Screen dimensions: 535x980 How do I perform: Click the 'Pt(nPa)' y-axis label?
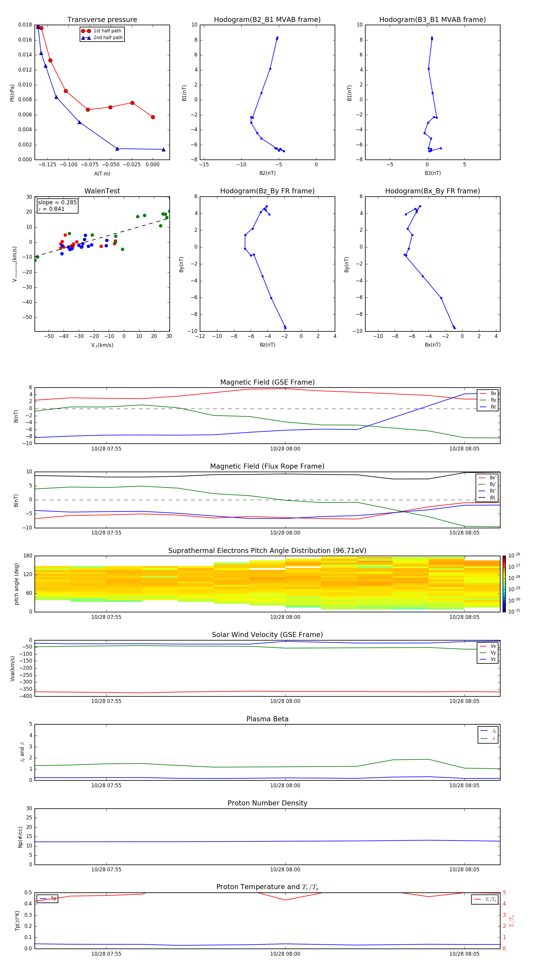(x=12, y=93)
